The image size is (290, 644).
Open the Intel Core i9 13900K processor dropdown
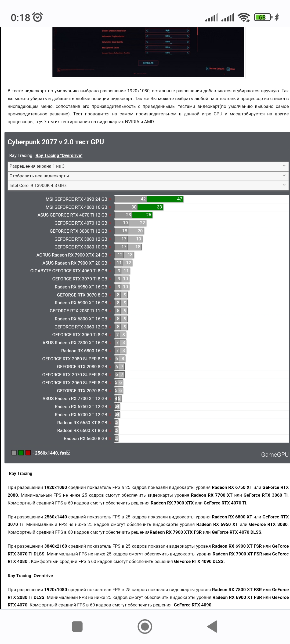[148, 186]
